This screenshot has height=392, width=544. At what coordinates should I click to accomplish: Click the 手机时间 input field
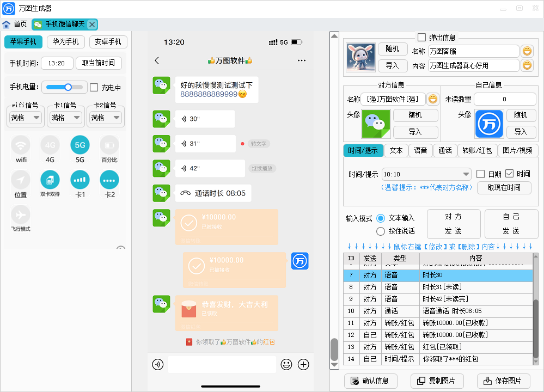tap(57, 63)
